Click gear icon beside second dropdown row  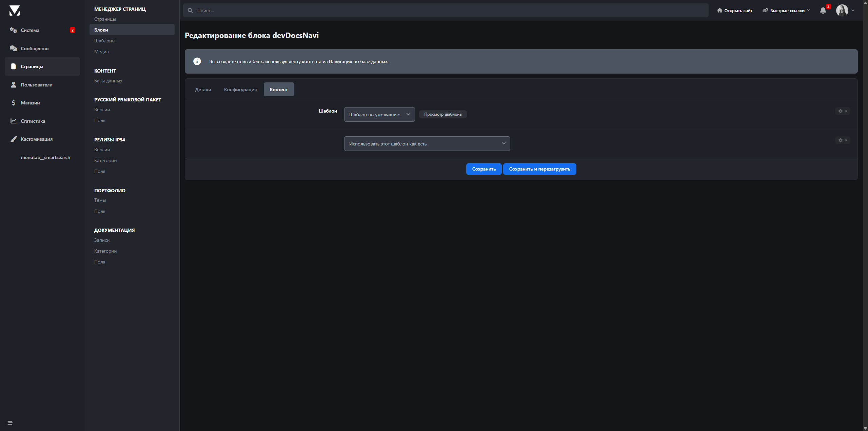[x=841, y=140]
